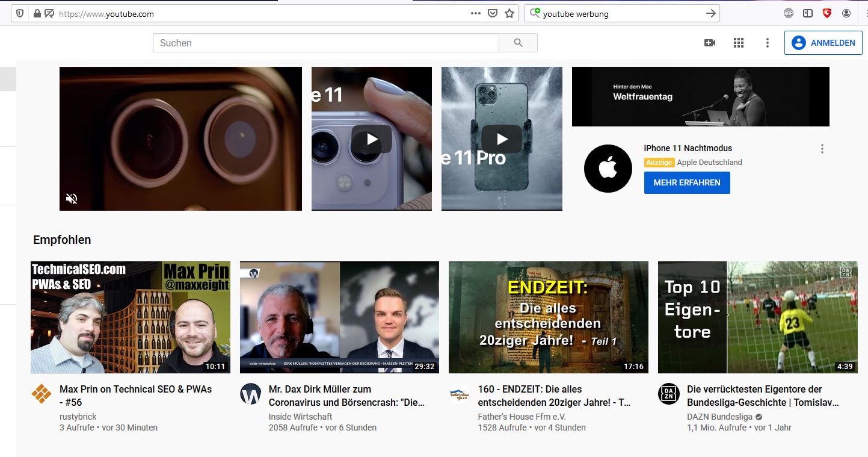Open the YouTube apps grid icon
The height and width of the screenshot is (457, 868).
coord(739,43)
